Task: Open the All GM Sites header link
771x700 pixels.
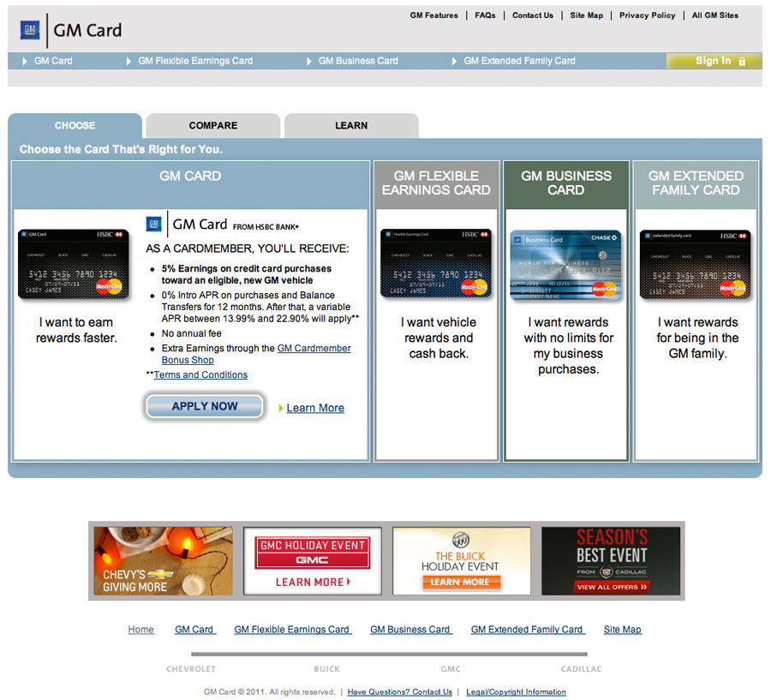Action: click(x=715, y=15)
